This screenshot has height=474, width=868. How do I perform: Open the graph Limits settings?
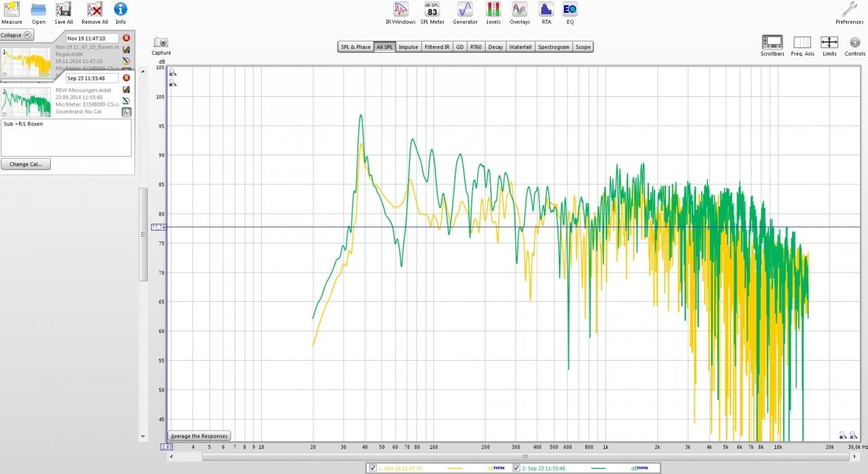[829, 46]
